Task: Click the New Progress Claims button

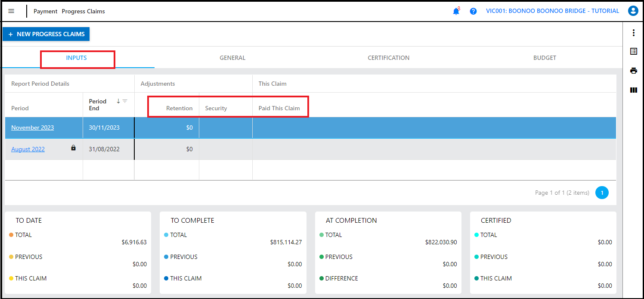Action: (x=46, y=34)
